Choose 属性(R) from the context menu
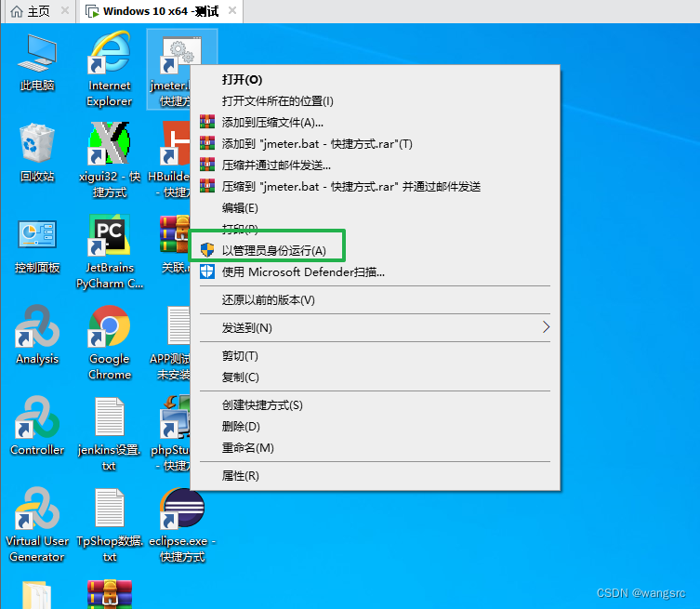This screenshot has width=700, height=609. pos(375,476)
